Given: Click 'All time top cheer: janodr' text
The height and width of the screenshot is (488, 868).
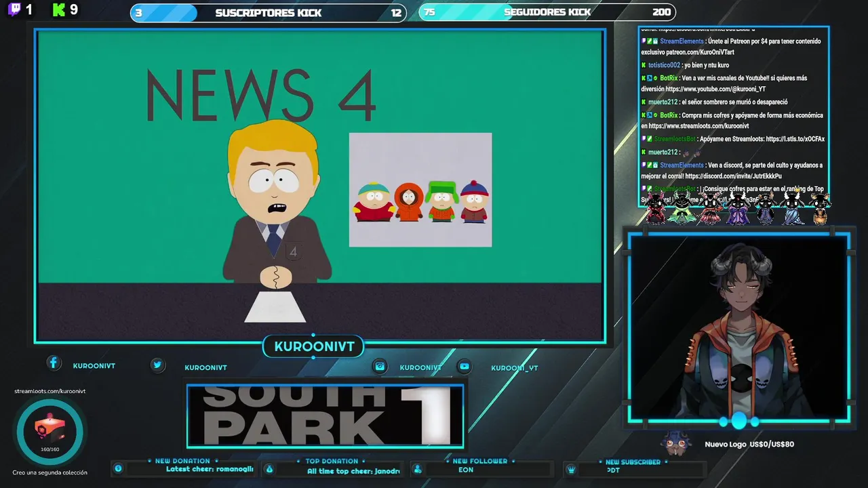Looking at the screenshot, I should [x=353, y=471].
